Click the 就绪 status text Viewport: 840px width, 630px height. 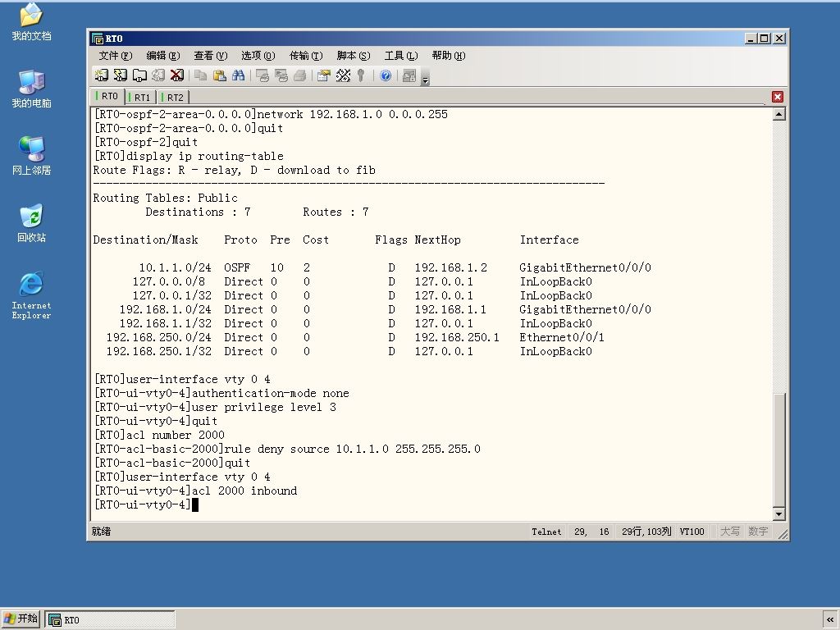click(x=101, y=532)
